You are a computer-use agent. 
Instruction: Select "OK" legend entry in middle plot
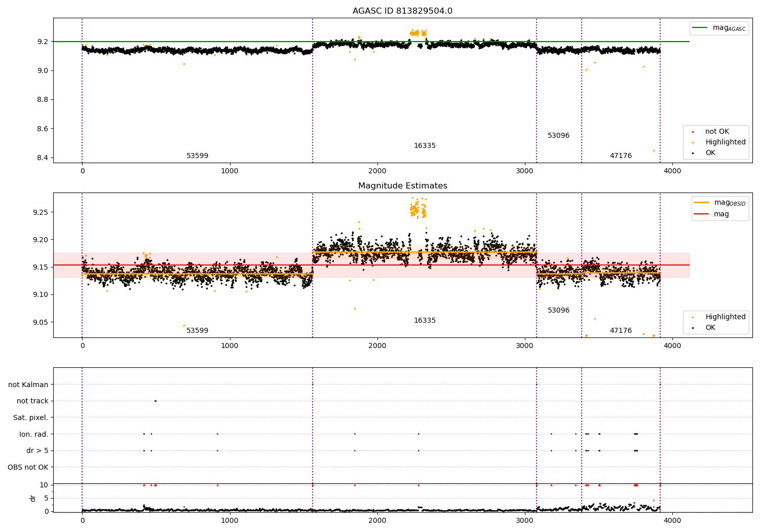click(x=710, y=328)
